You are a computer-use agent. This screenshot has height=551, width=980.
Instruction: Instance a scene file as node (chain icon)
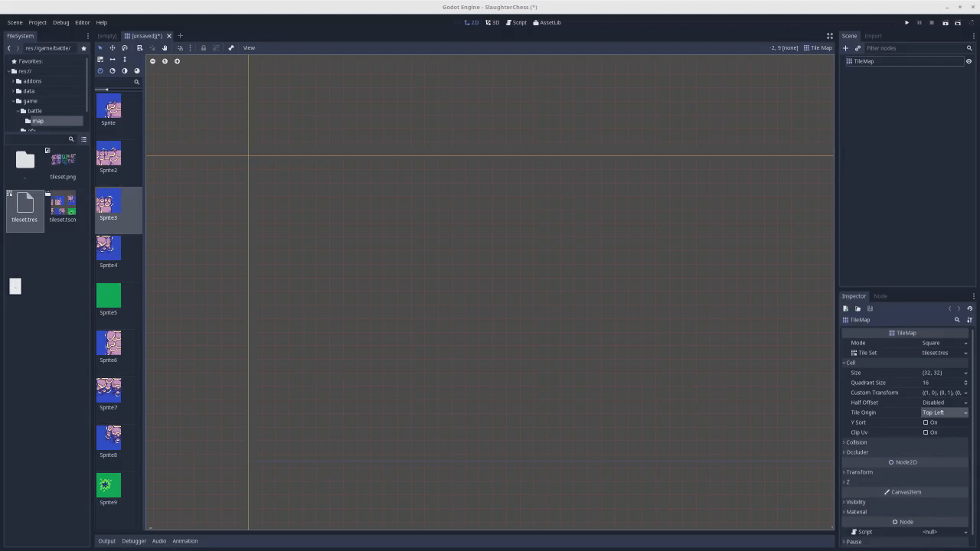[x=857, y=48]
